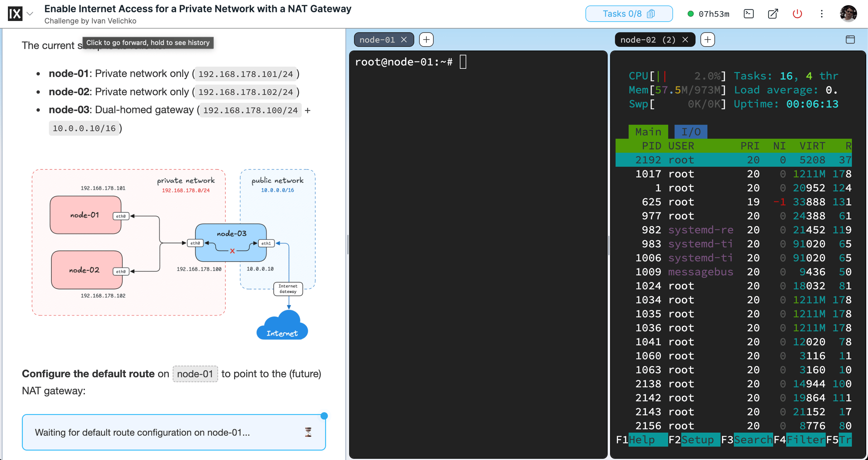The height and width of the screenshot is (460, 868).
Task: Sort htop by the VIRT column header
Action: (812, 146)
